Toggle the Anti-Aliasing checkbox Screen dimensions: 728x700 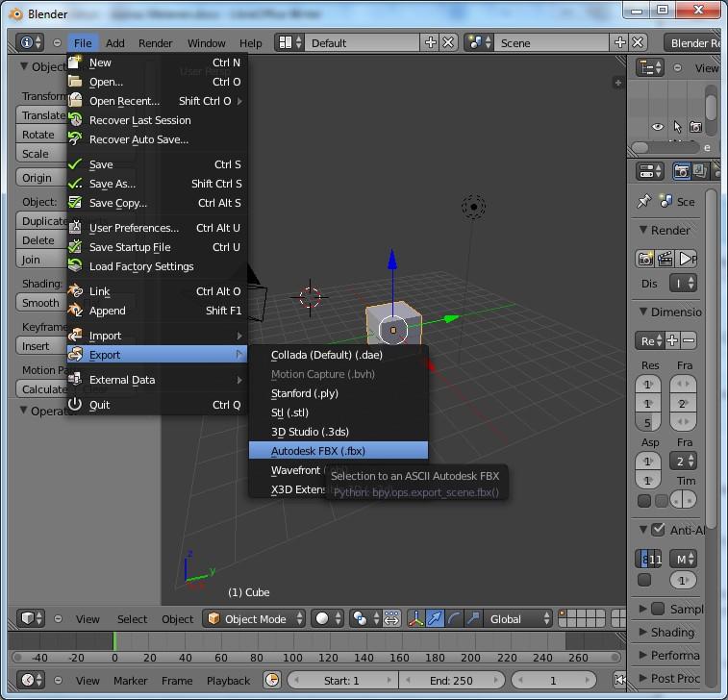[x=658, y=530]
